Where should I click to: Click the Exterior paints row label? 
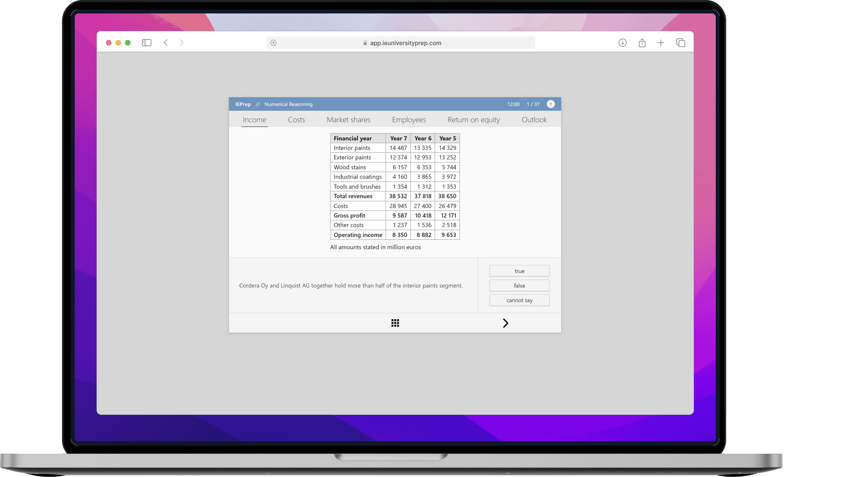click(x=352, y=157)
